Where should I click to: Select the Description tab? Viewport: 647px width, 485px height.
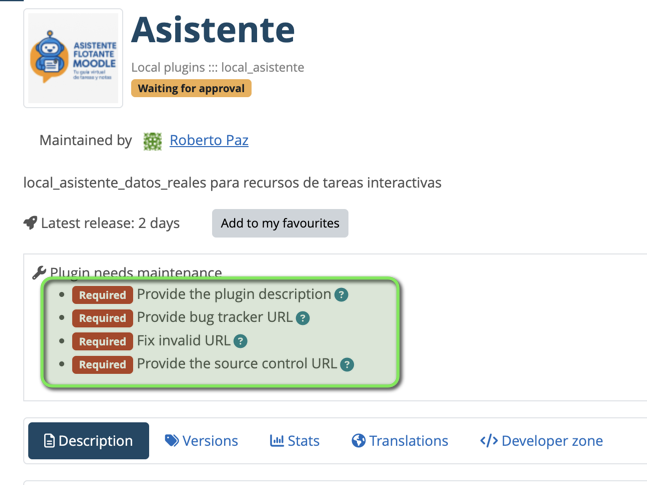point(88,440)
